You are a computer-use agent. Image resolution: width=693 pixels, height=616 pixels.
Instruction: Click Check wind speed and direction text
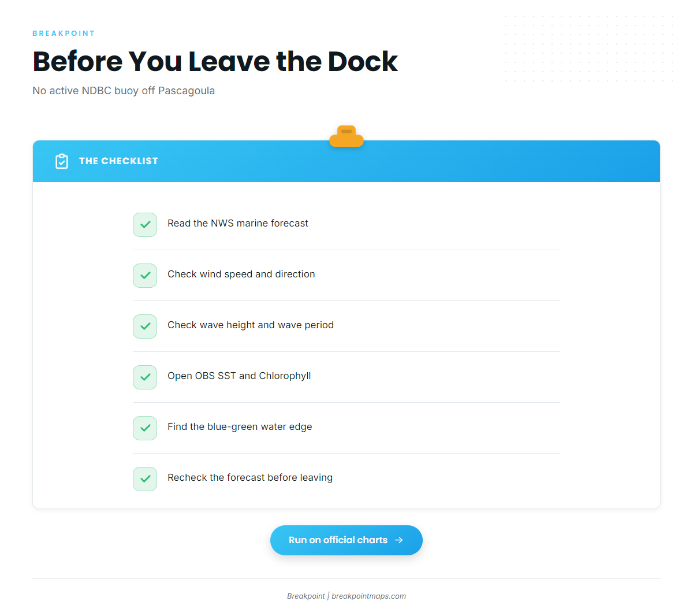point(241,274)
